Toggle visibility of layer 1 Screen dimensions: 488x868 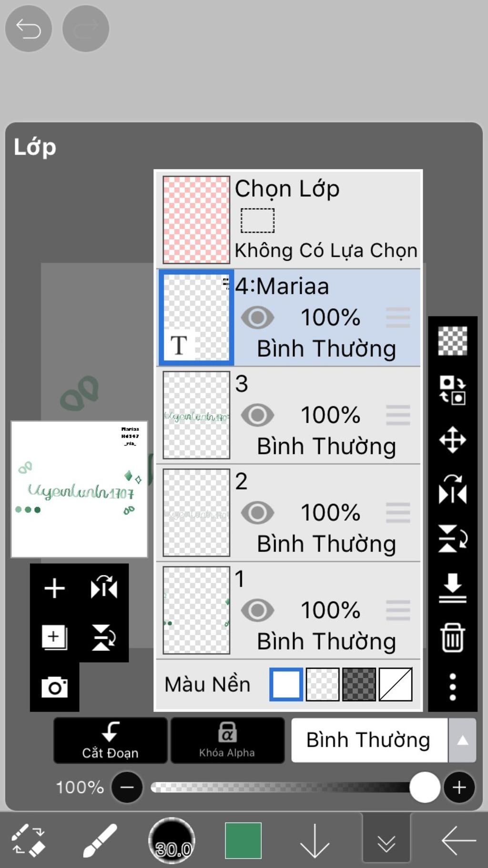tap(257, 610)
